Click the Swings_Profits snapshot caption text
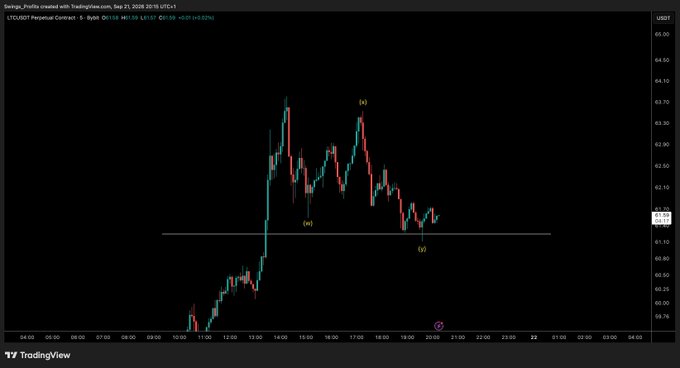680x368 pixels. point(90,7)
